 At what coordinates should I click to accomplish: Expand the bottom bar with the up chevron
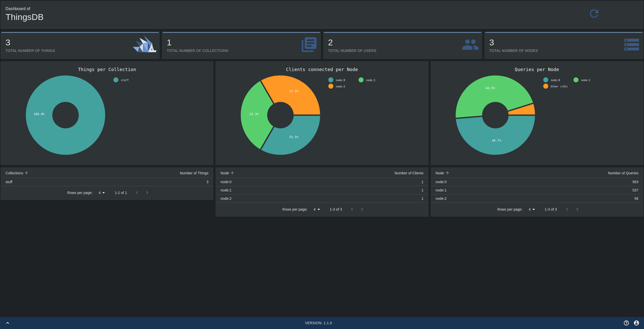pos(8,323)
